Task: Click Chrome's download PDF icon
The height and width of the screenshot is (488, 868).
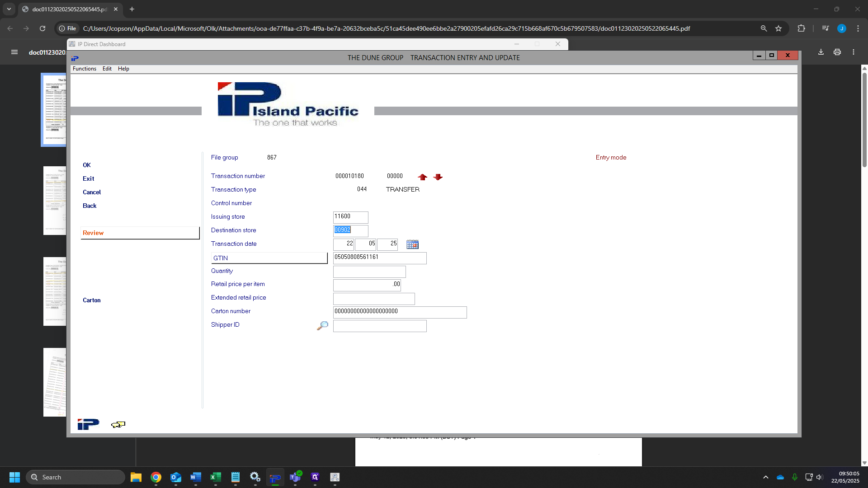Action: click(821, 52)
